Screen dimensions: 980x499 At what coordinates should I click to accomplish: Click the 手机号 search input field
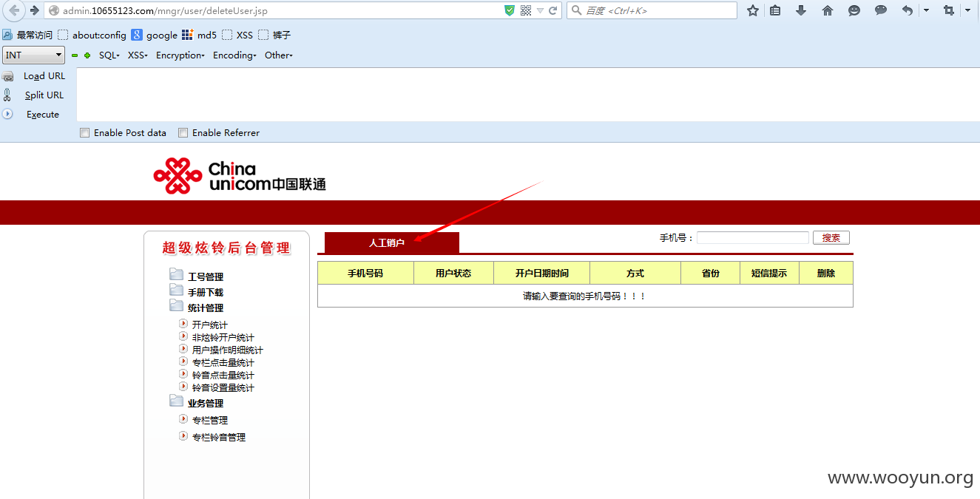pyautogui.click(x=753, y=238)
